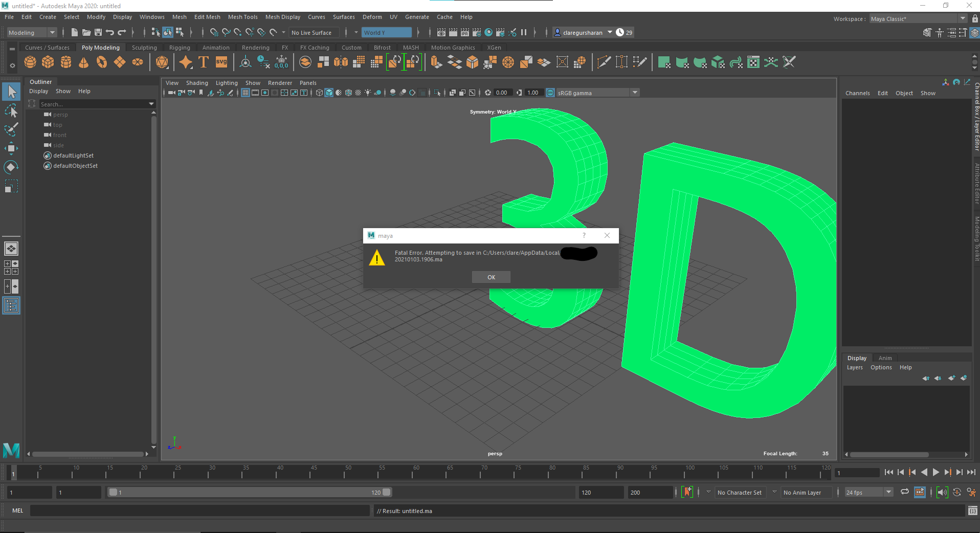Activate the Lasso selection tool

click(x=11, y=111)
